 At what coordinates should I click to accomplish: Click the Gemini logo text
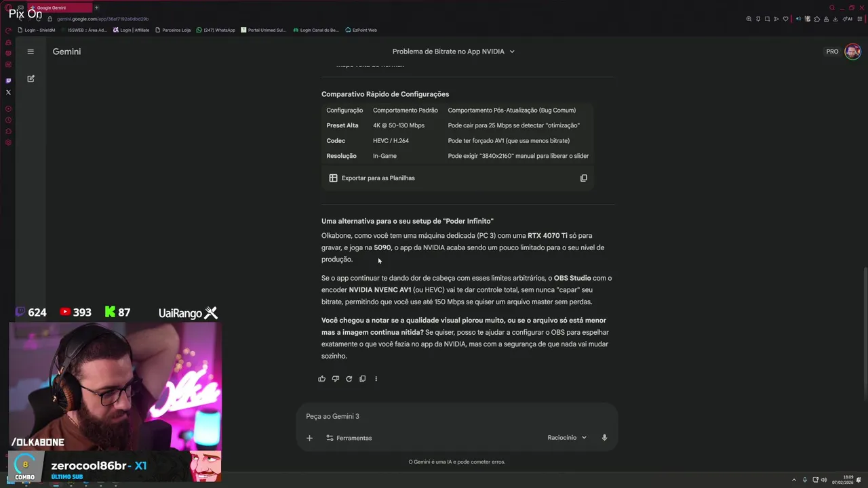(x=66, y=52)
